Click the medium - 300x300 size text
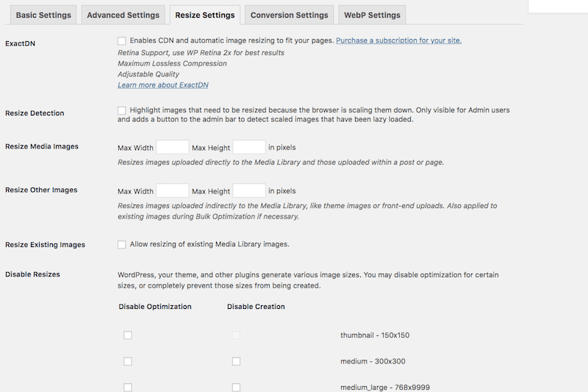This screenshot has width=588, height=392. click(x=373, y=361)
